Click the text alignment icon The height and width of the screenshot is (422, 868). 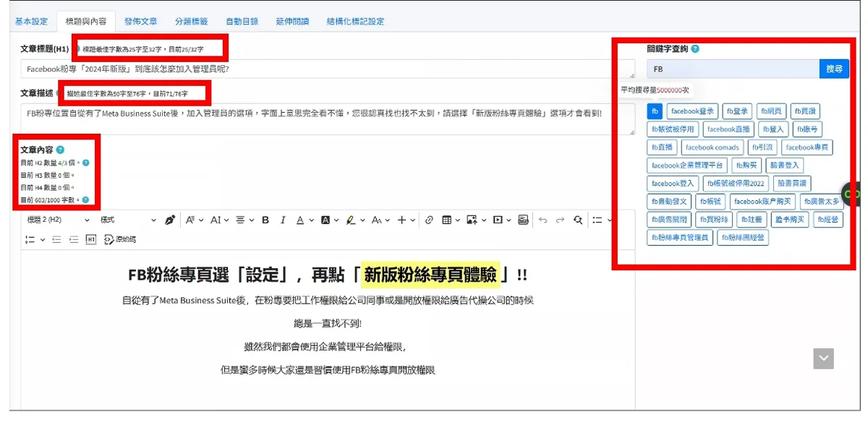241,220
